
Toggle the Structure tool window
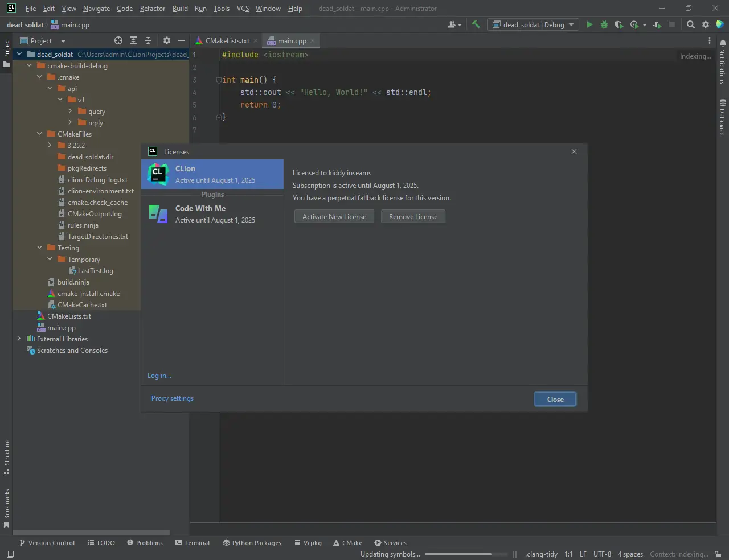coord(7,457)
